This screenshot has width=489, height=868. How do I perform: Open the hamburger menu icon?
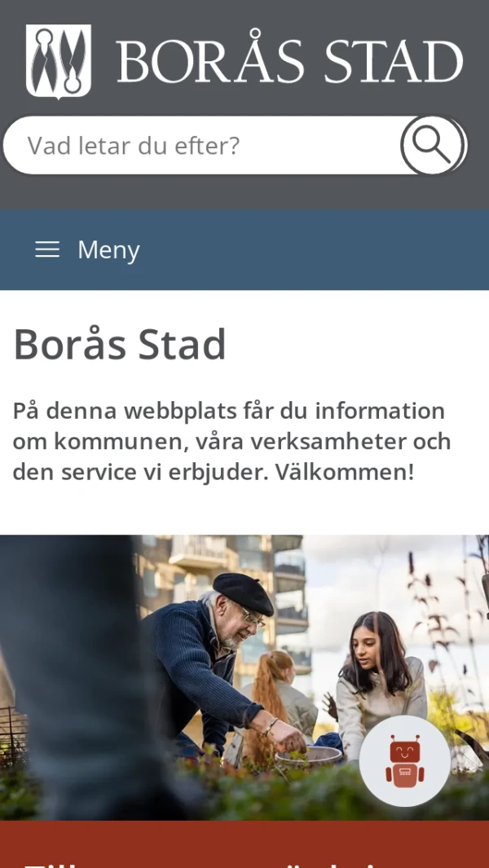point(47,249)
